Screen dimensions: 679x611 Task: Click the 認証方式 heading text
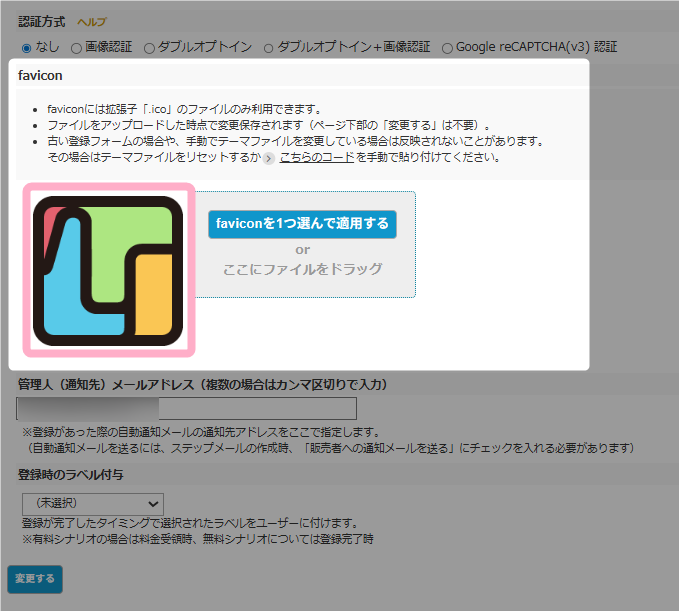42,22
